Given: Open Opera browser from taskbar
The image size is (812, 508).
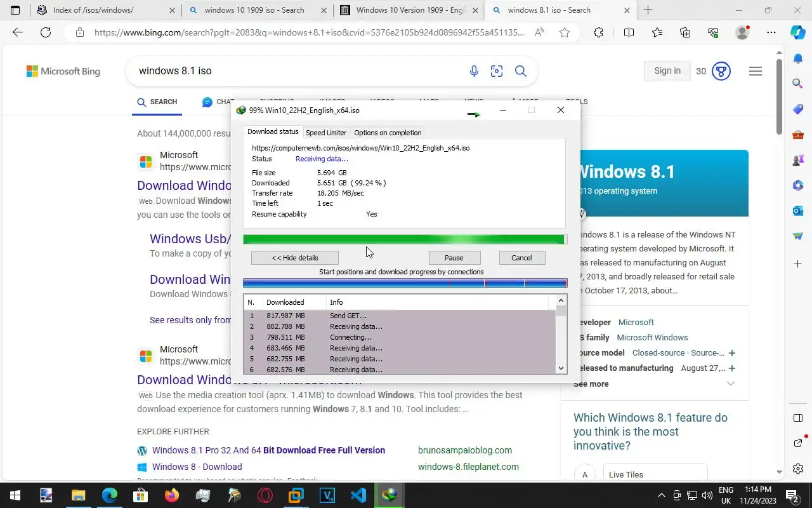Looking at the screenshot, I should pos(265,495).
